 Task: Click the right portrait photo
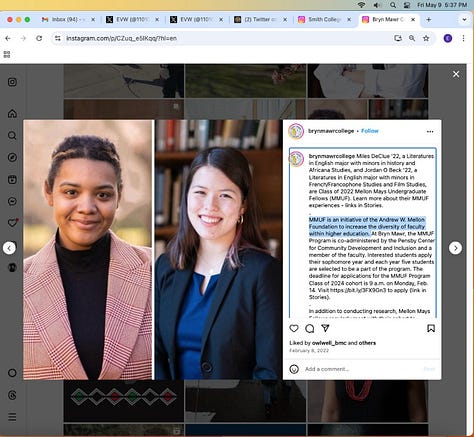point(218,250)
